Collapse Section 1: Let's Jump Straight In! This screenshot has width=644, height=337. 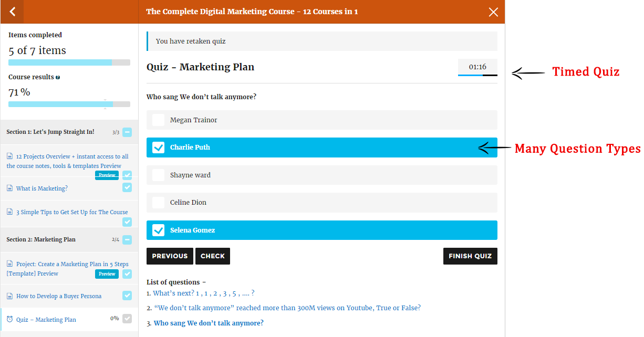(x=127, y=132)
